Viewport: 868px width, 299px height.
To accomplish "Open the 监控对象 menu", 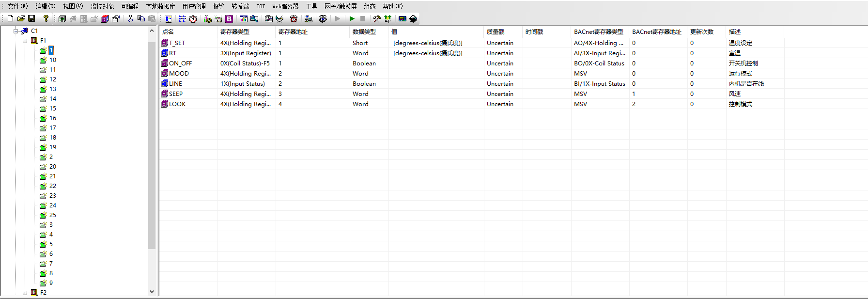I will [x=102, y=6].
